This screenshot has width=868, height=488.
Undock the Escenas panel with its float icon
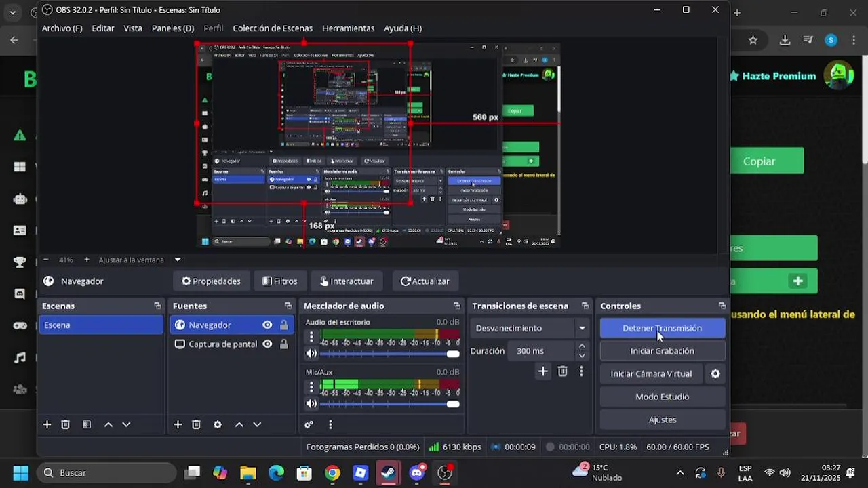[x=157, y=306]
